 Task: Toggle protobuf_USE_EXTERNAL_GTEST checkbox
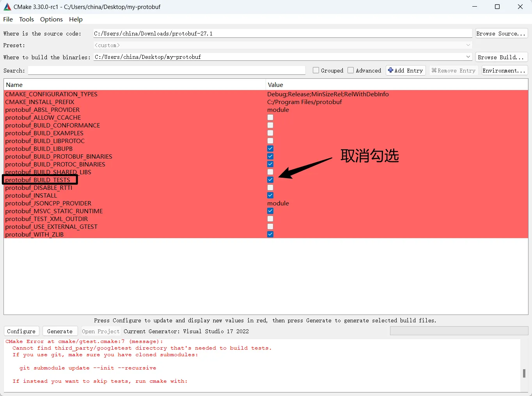click(x=270, y=226)
